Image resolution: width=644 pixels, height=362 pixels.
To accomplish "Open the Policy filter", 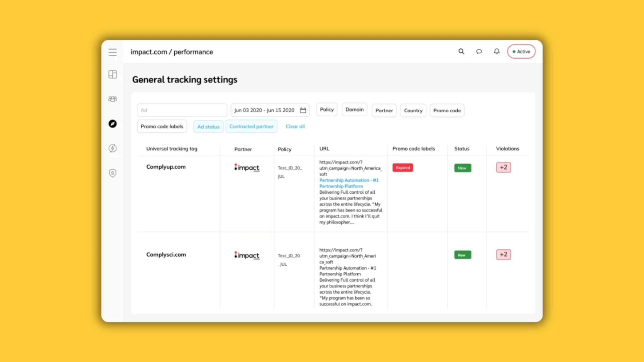I will tap(326, 109).
